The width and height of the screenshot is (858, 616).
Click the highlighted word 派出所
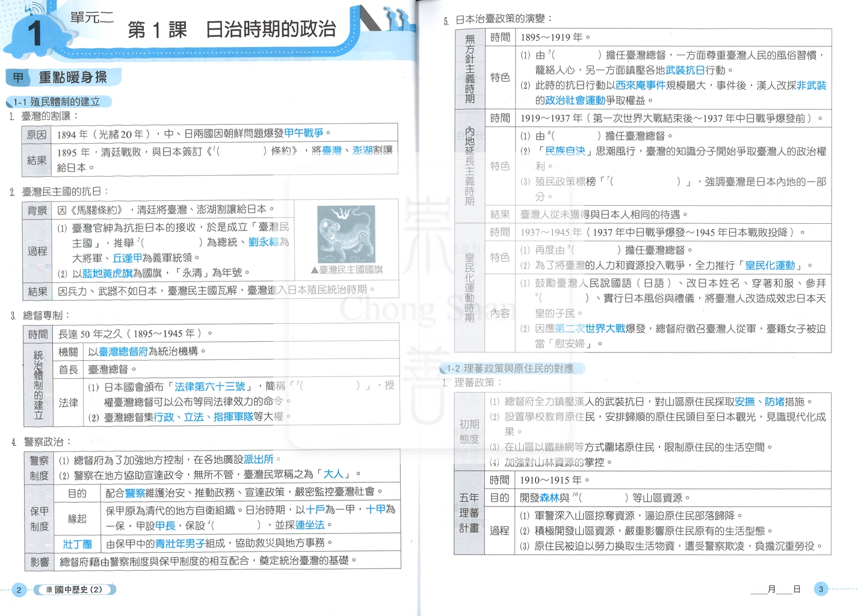pyautogui.click(x=259, y=460)
